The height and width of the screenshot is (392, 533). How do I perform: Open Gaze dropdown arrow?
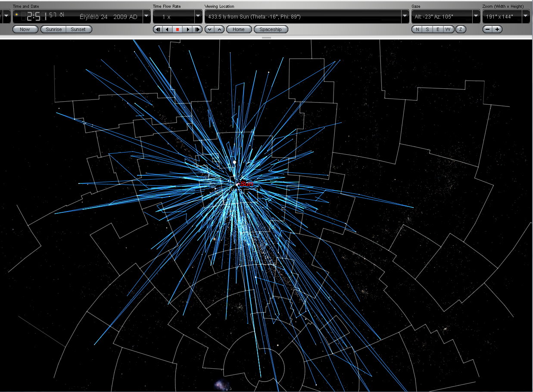(x=476, y=17)
